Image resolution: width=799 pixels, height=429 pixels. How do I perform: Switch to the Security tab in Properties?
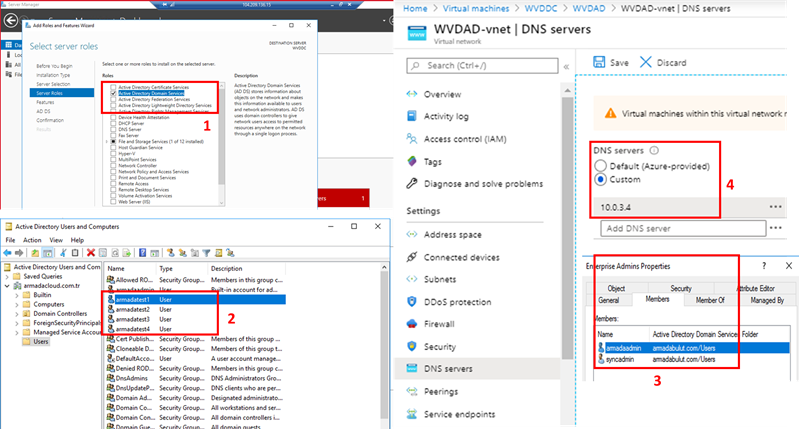tap(681, 288)
